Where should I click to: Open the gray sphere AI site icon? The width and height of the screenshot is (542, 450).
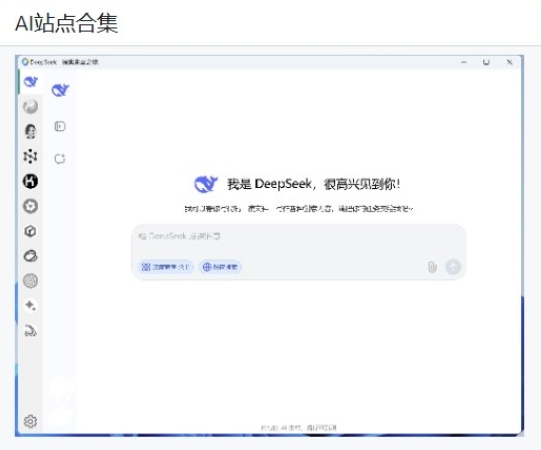[30, 106]
